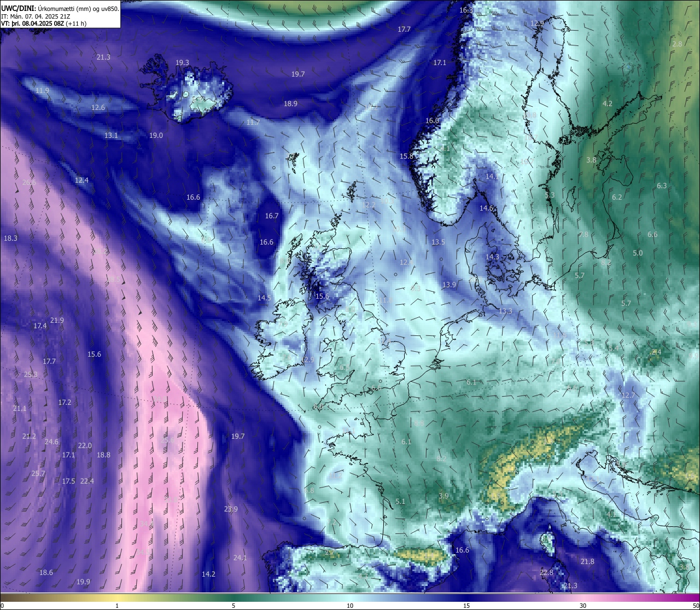The height and width of the screenshot is (610, 700).
Task: Click the 15.8 value off western Norway
Action: tap(406, 156)
